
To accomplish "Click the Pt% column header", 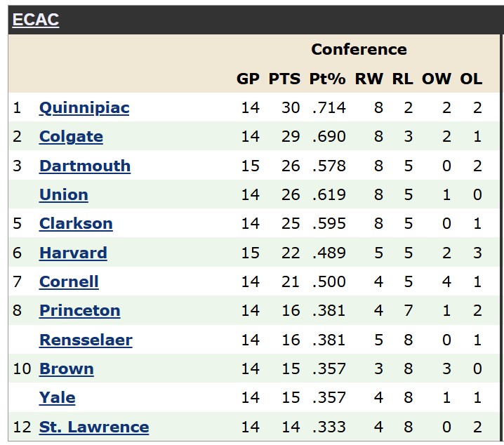I will [328, 79].
